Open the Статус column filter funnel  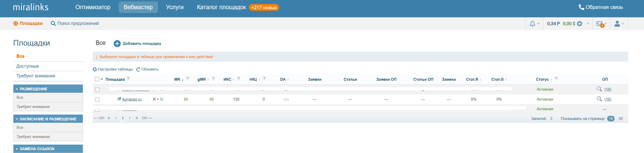tap(556, 79)
